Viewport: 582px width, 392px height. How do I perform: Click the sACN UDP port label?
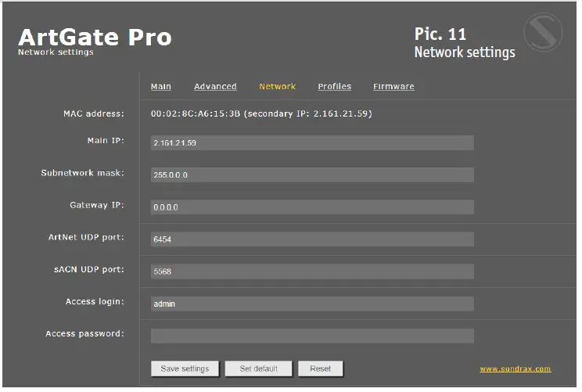point(89,269)
